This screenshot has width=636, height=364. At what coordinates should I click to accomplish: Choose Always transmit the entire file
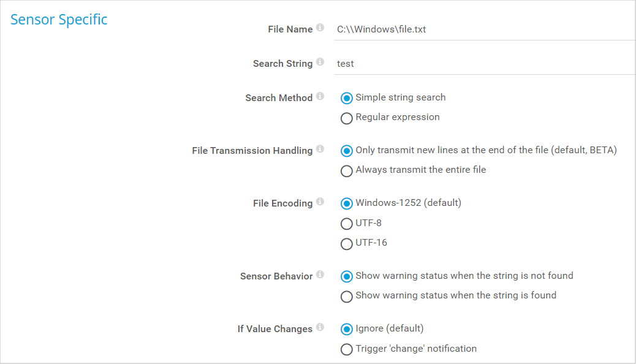pyautogui.click(x=347, y=170)
